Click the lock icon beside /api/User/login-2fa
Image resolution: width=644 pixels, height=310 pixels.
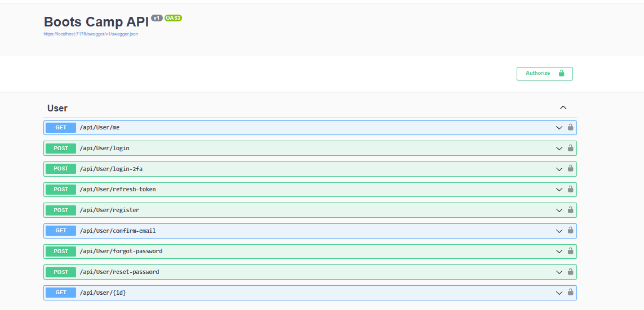pyautogui.click(x=570, y=169)
